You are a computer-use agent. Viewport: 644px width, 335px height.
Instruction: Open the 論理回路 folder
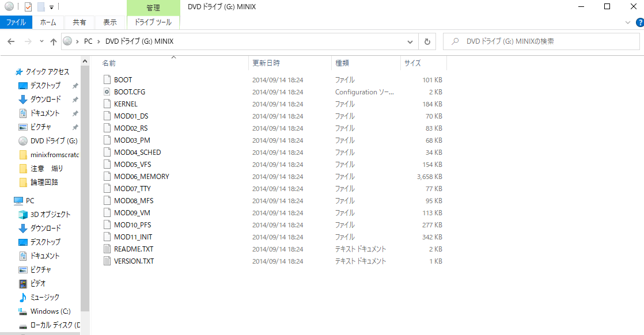click(x=44, y=182)
